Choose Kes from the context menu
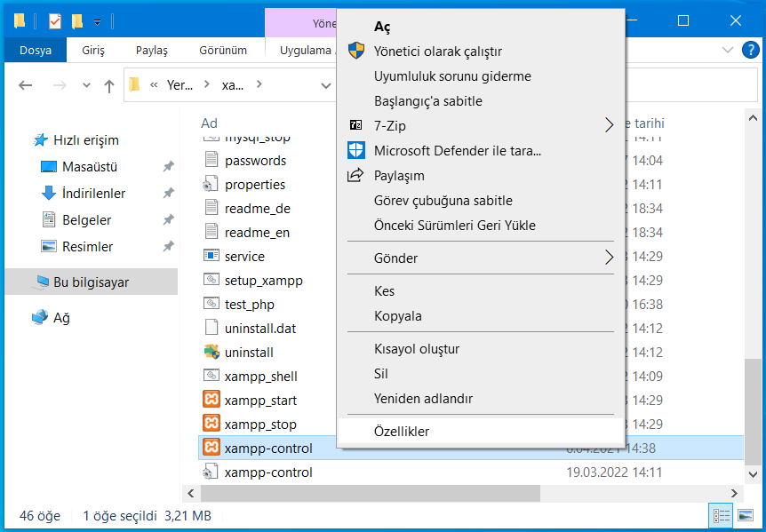The height and width of the screenshot is (532, 766). (481, 291)
